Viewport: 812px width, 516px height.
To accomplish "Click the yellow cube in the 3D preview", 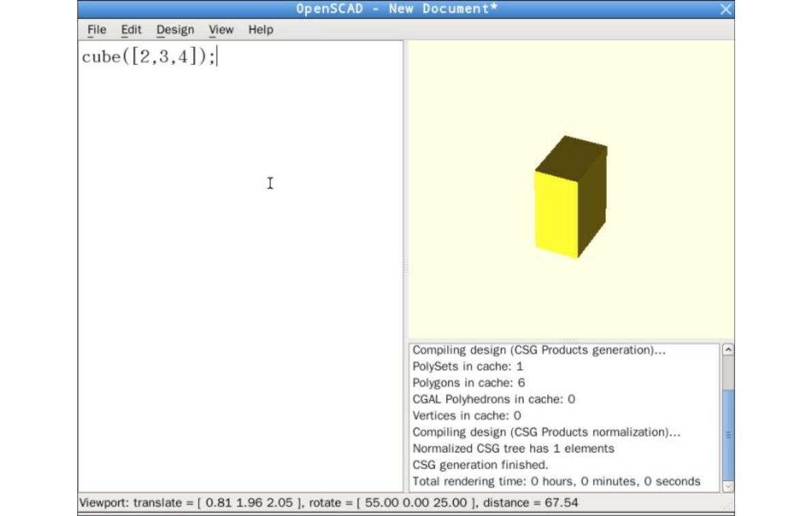I will (x=570, y=197).
